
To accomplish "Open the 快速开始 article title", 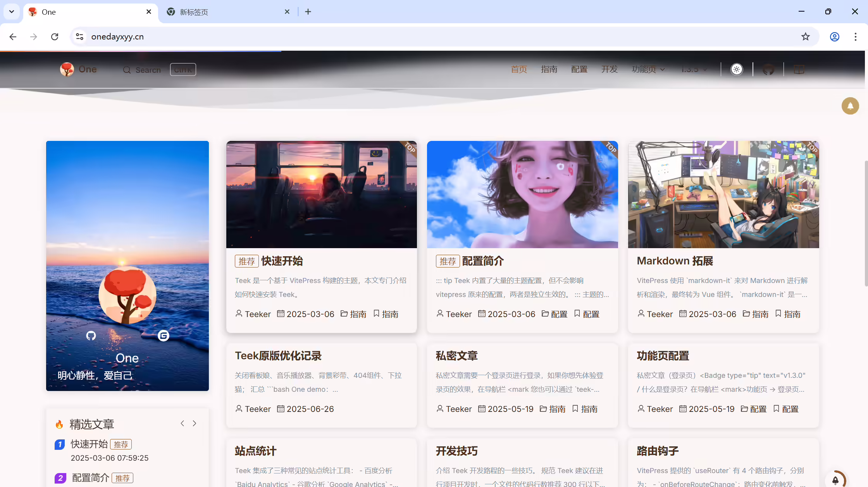I will click(282, 261).
